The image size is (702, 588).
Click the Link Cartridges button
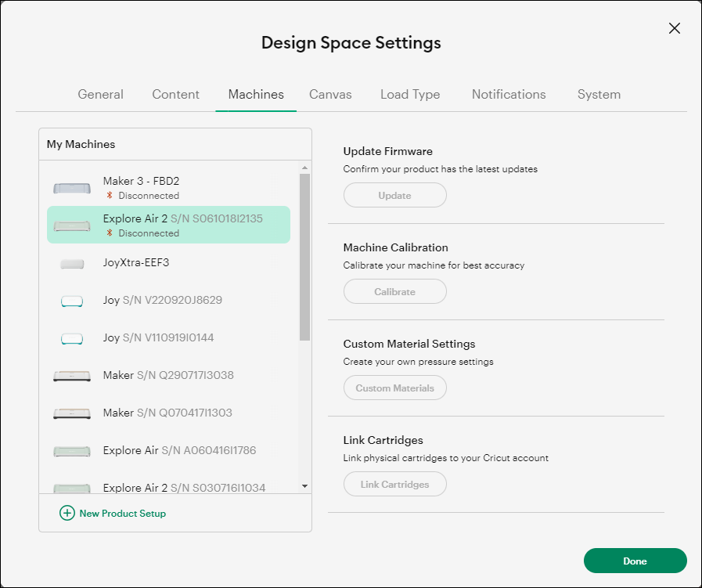[x=394, y=484]
